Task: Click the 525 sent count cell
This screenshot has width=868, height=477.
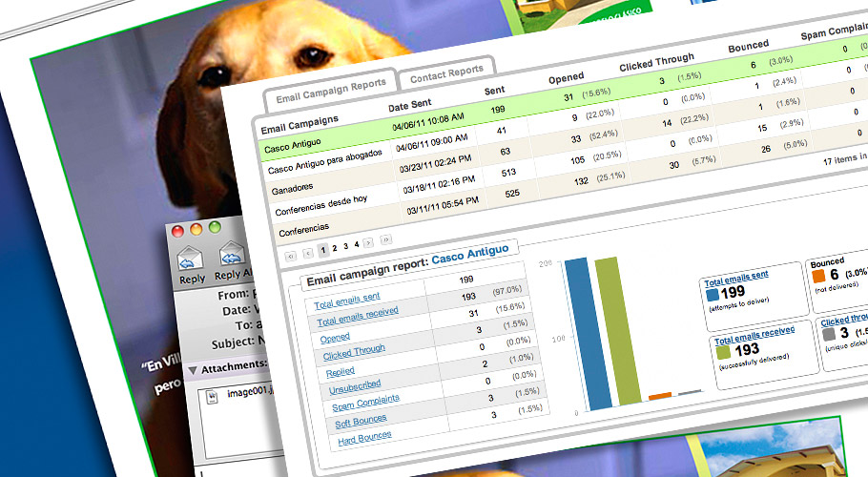Action: tap(512, 193)
